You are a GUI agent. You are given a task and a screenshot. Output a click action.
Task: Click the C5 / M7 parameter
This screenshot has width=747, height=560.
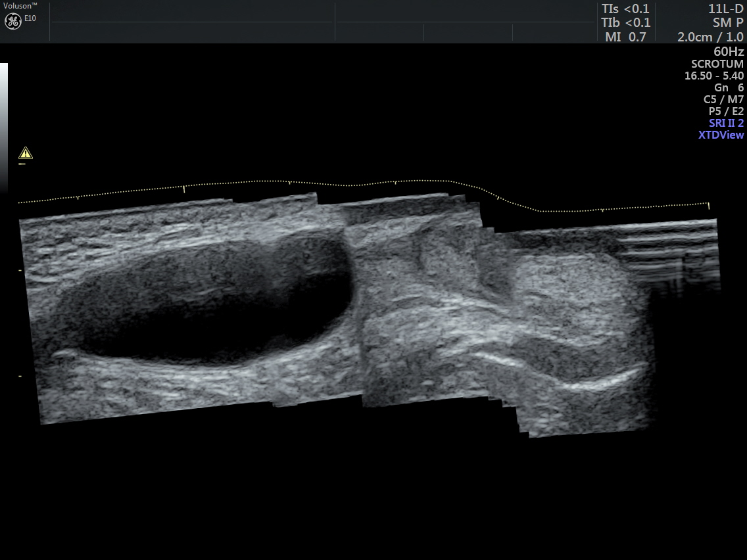pyautogui.click(x=723, y=99)
